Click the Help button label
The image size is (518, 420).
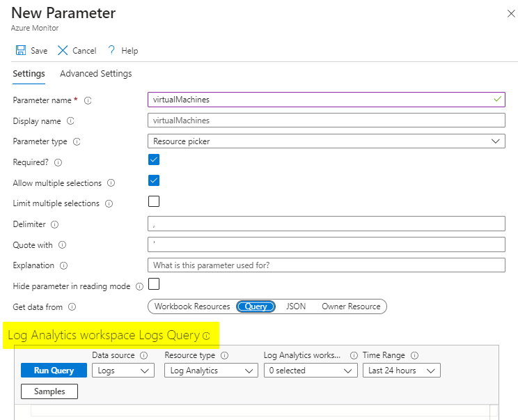pos(129,51)
